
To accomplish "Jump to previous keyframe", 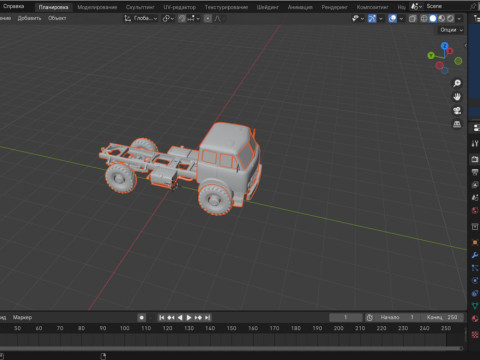I will coord(171,318).
